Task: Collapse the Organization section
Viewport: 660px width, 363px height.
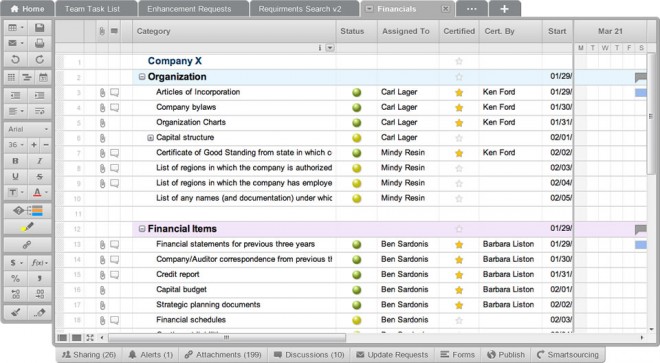Action: pyautogui.click(x=142, y=77)
